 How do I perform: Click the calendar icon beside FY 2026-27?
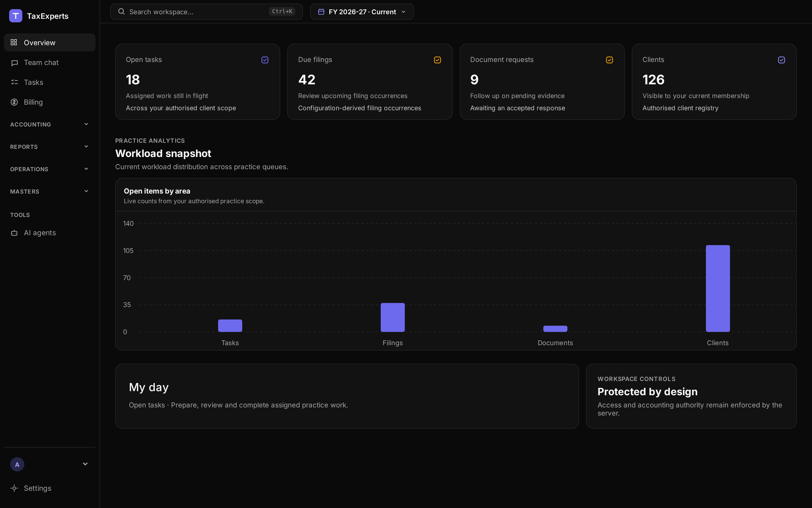pyautogui.click(x=321, y=12)
